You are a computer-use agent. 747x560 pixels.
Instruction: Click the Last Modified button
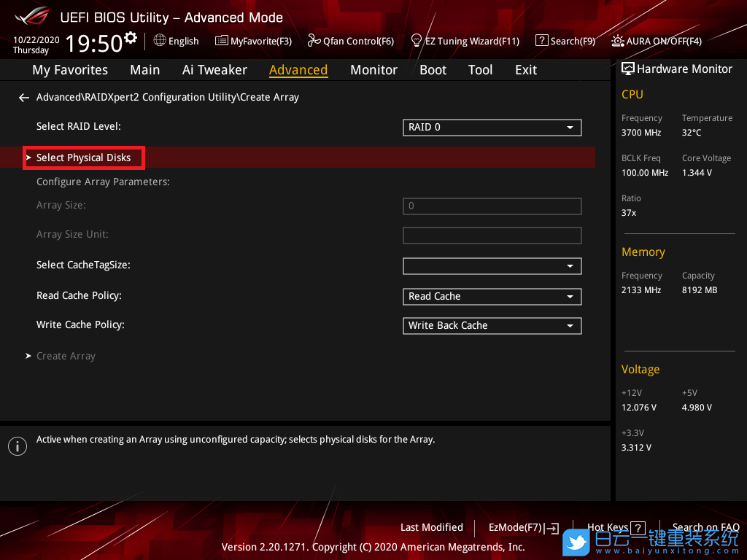coord(431,527)
